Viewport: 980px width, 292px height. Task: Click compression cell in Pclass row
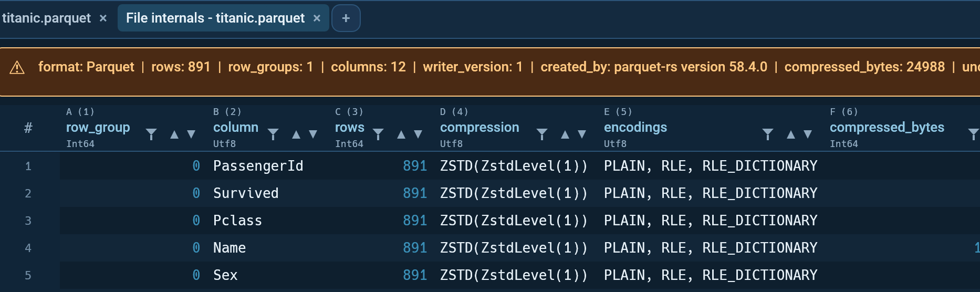tap(514, 221)
